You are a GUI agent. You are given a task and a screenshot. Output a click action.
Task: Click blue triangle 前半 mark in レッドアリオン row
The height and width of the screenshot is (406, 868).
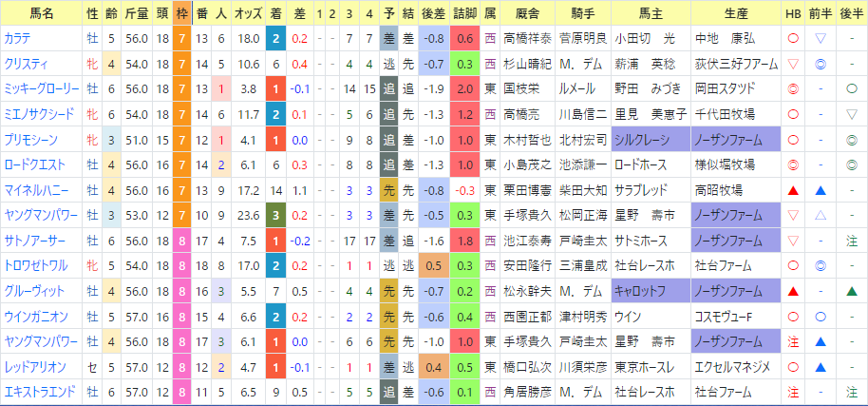(821, 367)
